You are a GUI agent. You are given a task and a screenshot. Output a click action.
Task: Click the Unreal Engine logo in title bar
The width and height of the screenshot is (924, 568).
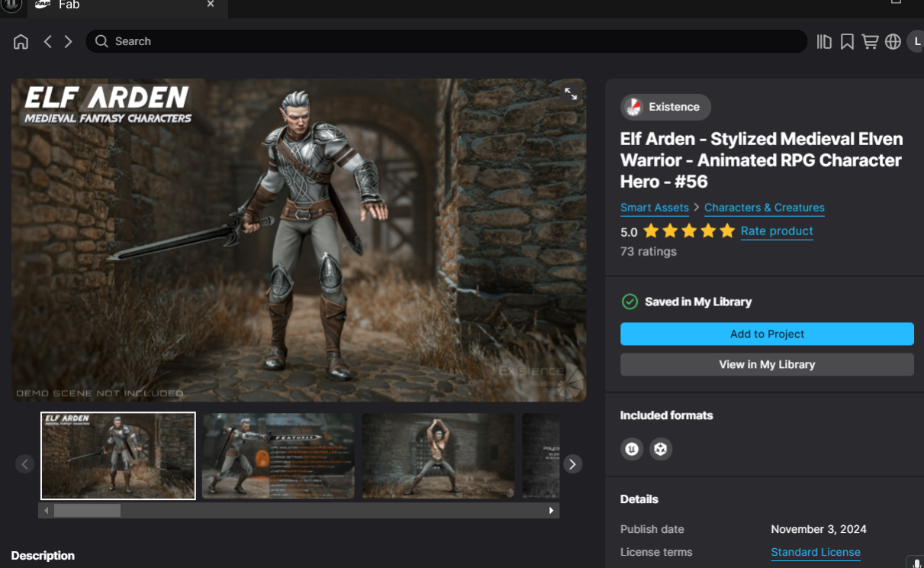point(11,5)
